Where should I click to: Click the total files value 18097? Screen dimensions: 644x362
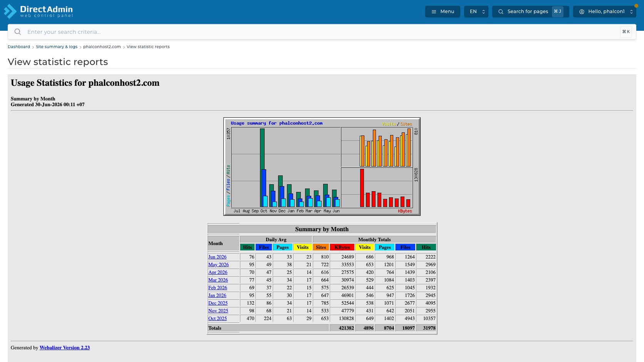pos(408,328)
